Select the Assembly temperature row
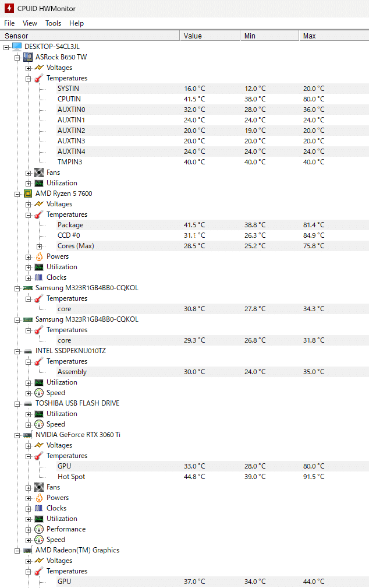 (x=212, y=372)
